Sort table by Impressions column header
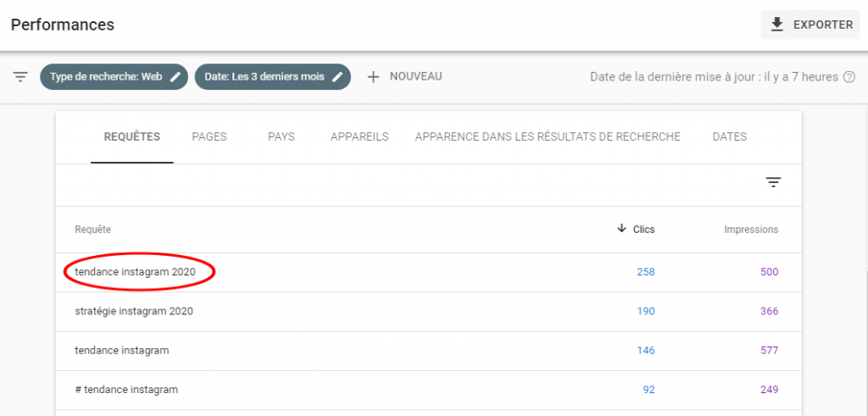Image resolution: width=868 pixels, height=416 pixels. pyautogui.click(x=750, y=230)
